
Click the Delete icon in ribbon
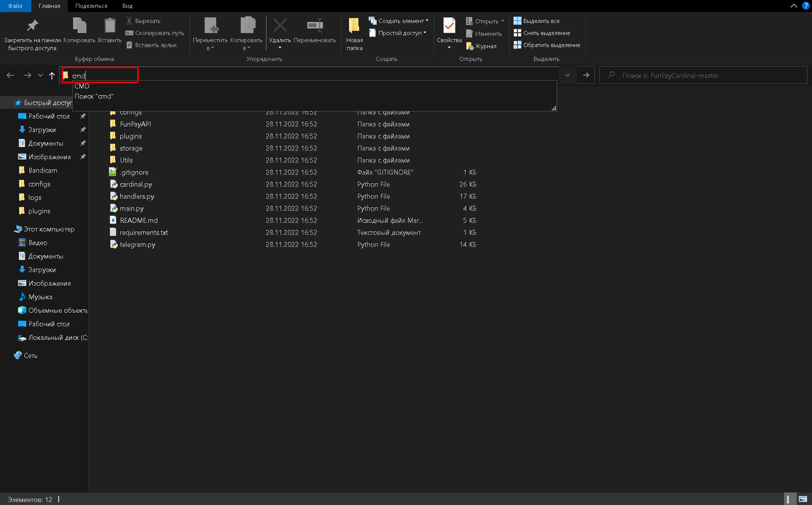coord(280,26)
